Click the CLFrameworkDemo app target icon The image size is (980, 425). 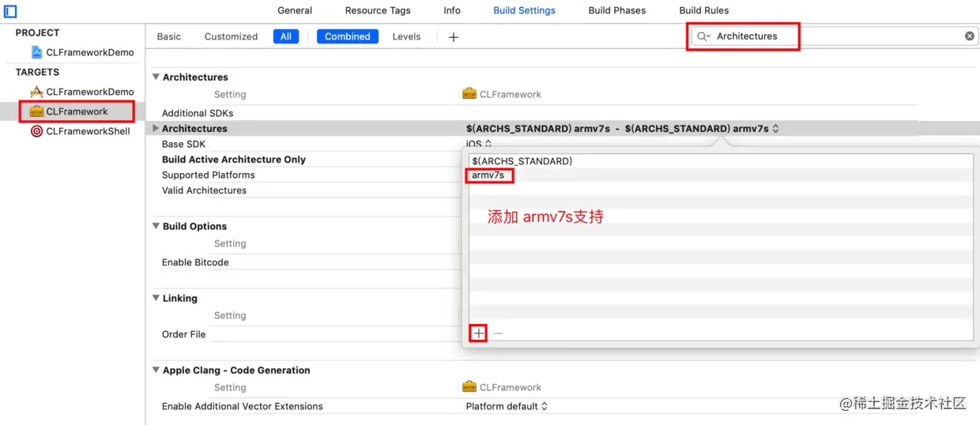[x=36, y=92]
